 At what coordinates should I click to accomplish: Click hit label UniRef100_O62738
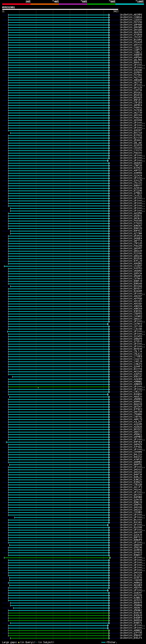click(131, 82)
